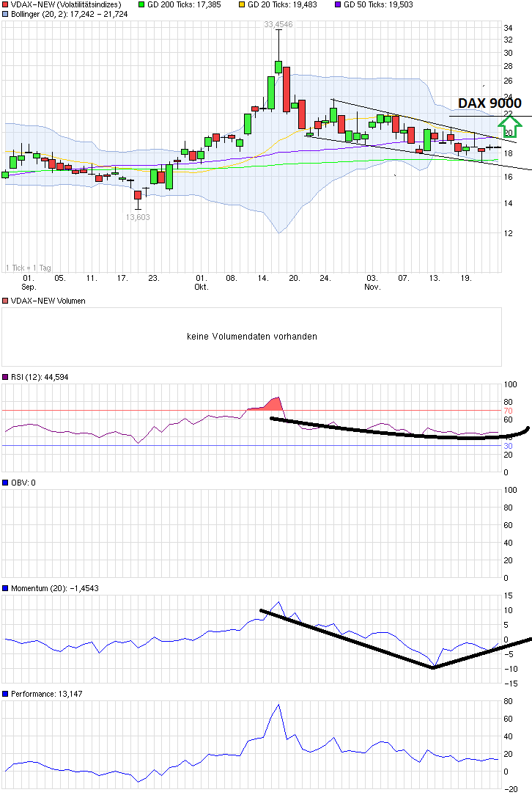Click the large red candle after the peak

pyautogui.click(x=287, y=89)
